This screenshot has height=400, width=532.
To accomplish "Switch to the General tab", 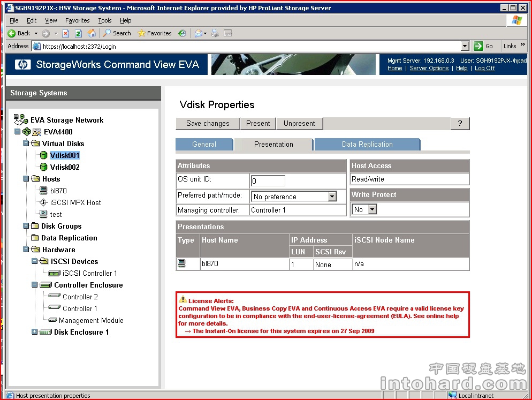I will (x=204, y=144).
